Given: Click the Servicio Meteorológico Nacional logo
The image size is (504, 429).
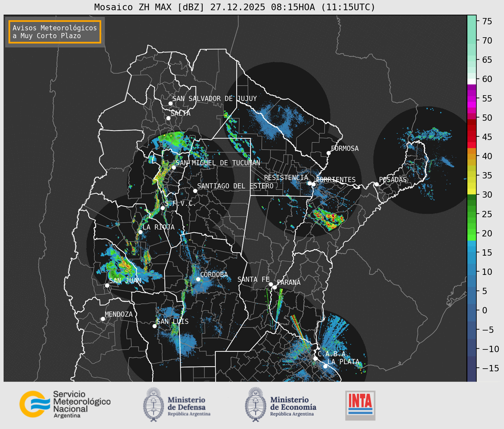Looking at the screenshot, I should 65,404.
